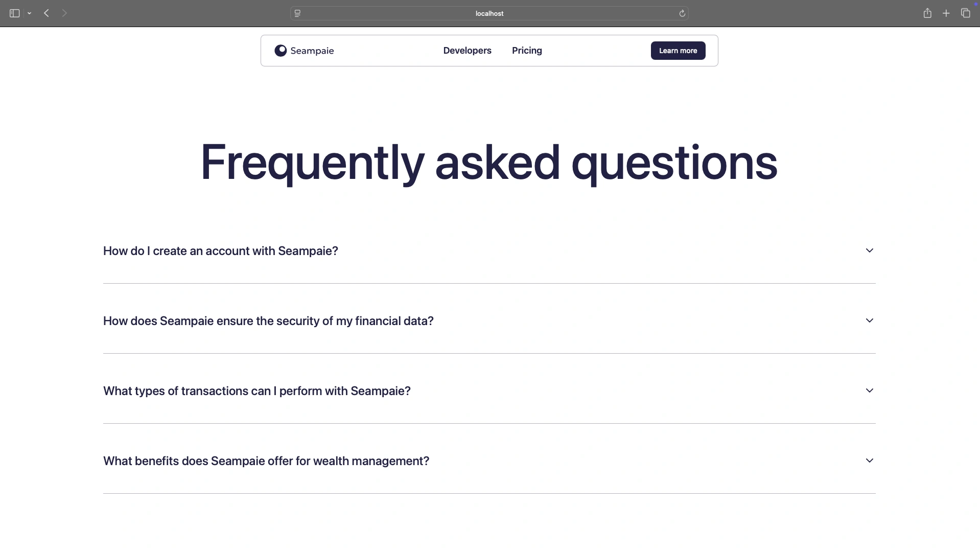Open the browser share icon
Screen dimensions: 980x552
927,13
